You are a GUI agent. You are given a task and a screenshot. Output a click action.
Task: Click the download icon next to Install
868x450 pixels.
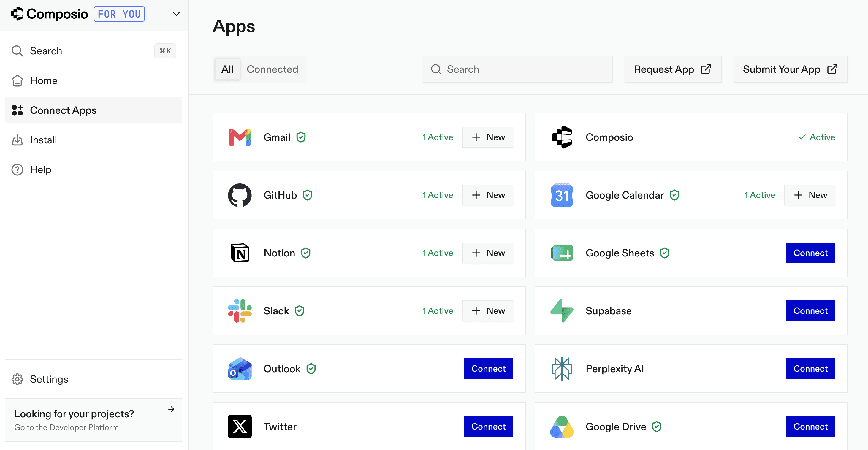tap(17, 140)
